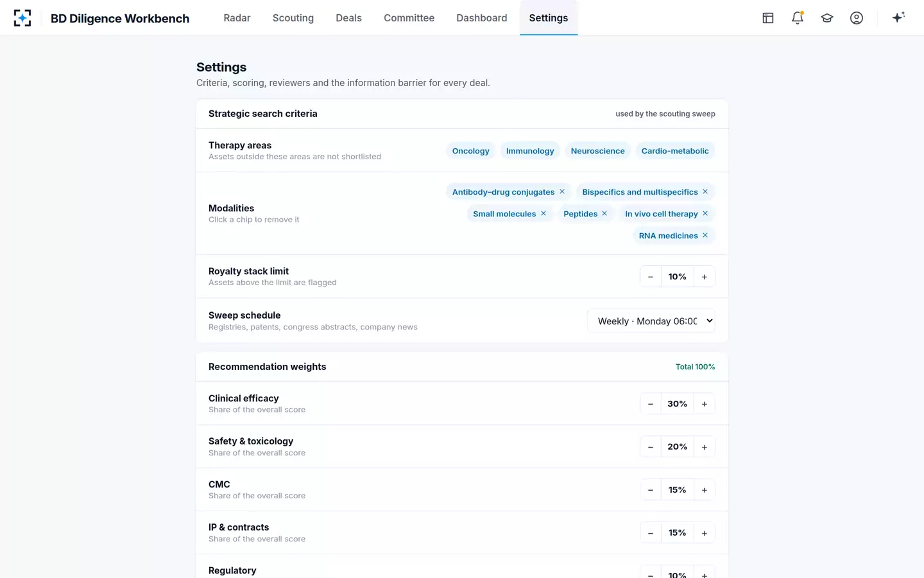Increase the CMC weight
Viewport: 924px width, 578px height.
[705, 490]
